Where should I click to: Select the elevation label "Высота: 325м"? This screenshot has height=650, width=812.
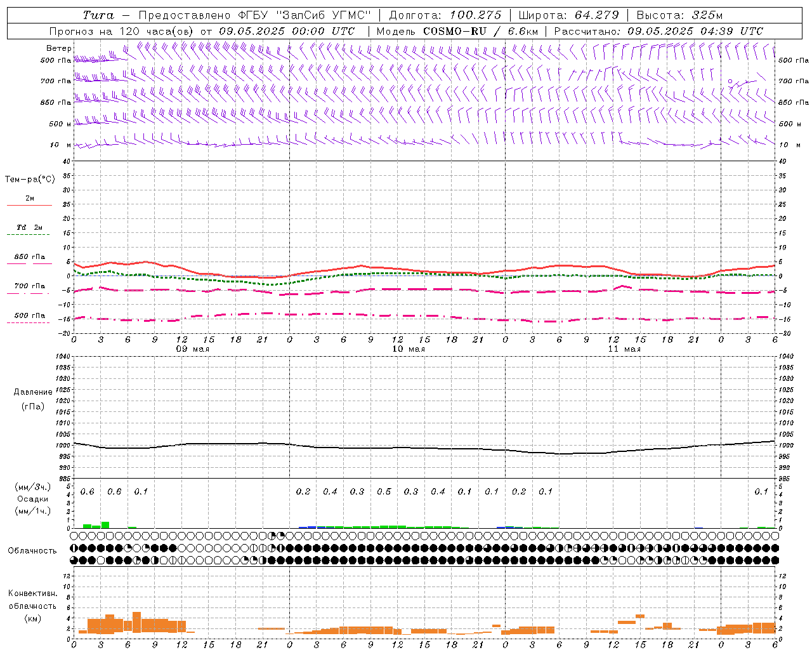click(x=679, y=15)
